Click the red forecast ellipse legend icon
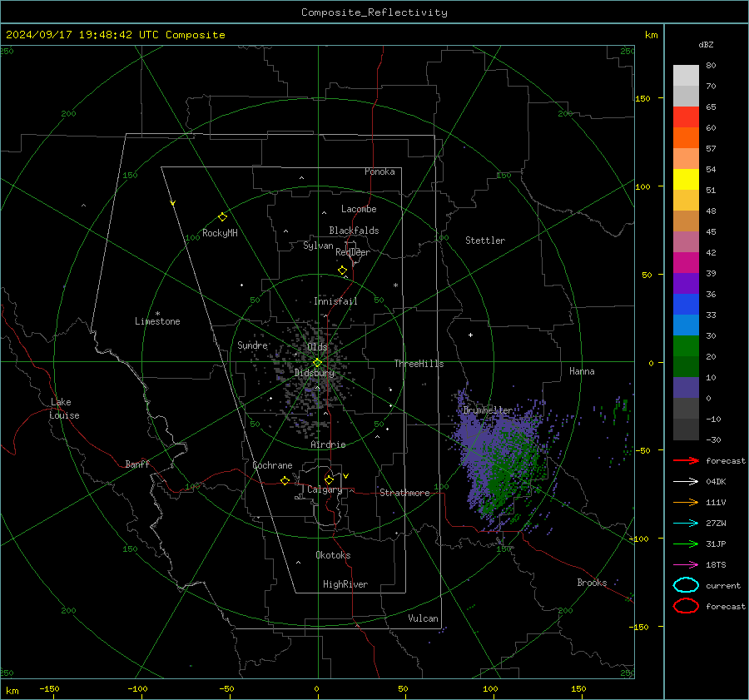 click(x=686, y=606)
